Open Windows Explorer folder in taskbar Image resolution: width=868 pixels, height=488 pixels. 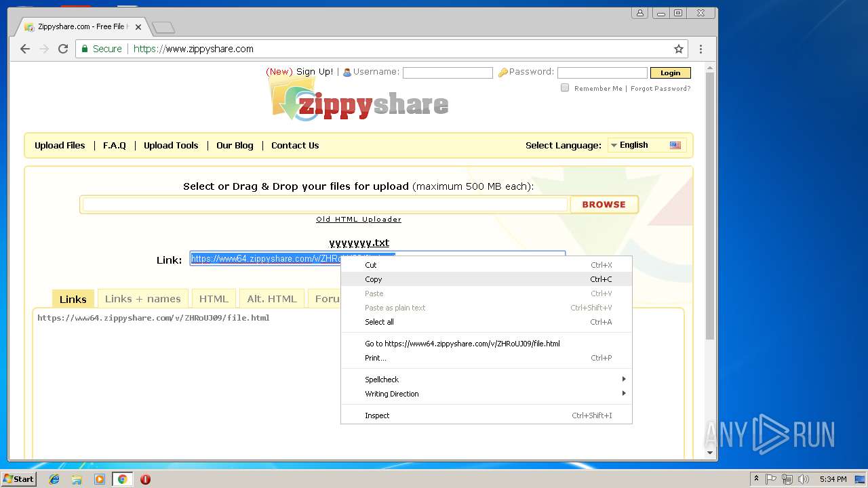77,479
